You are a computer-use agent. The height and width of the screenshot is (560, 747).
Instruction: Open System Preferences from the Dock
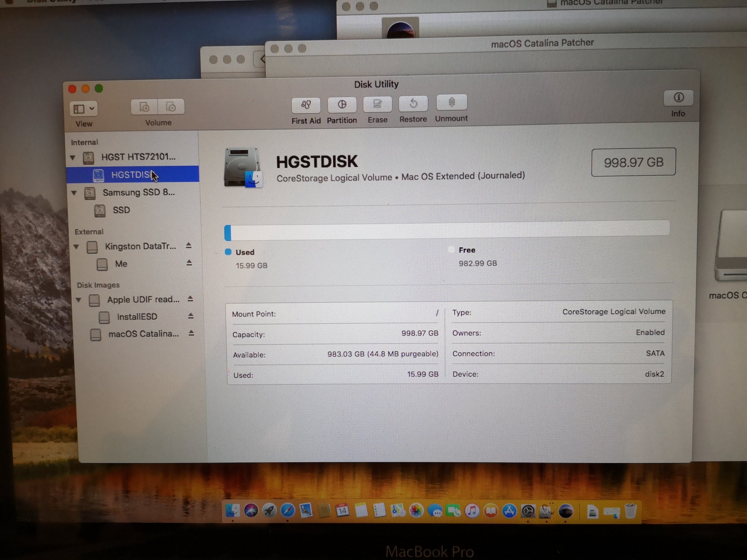(x=528, y=511)
